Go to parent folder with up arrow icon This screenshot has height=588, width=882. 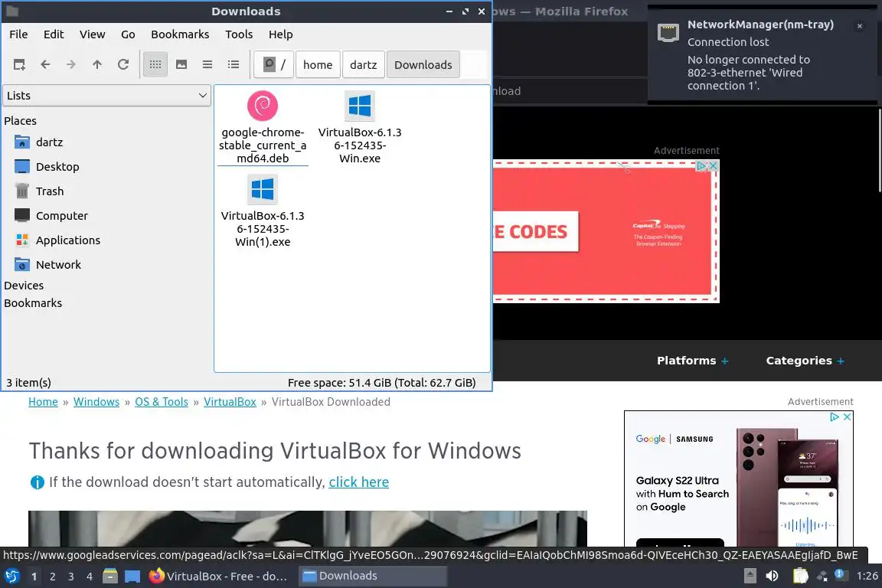[x=97, y=65]
